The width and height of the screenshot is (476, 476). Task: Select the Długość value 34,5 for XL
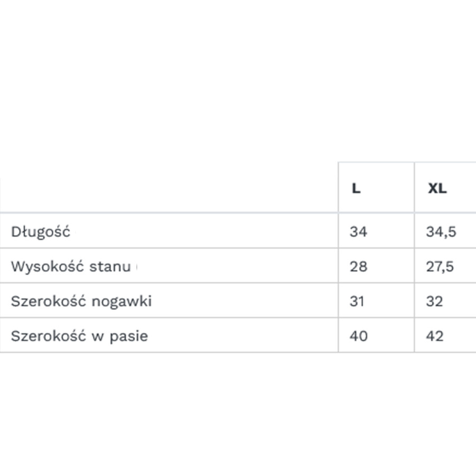pos(441,232)
